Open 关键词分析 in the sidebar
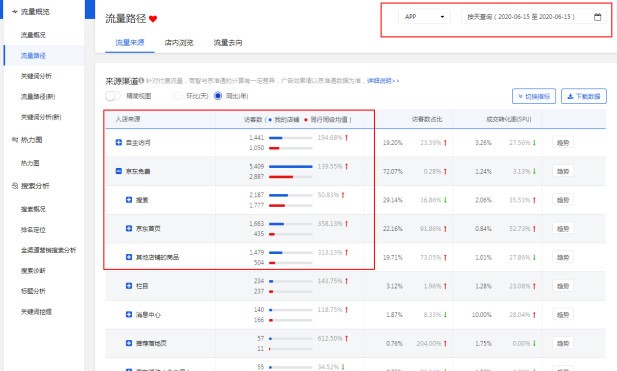617x371 pixels. 36,76
